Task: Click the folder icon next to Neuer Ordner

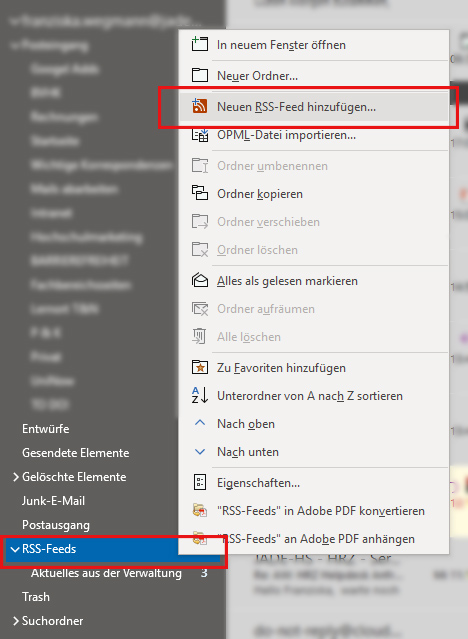Action: 200,75
